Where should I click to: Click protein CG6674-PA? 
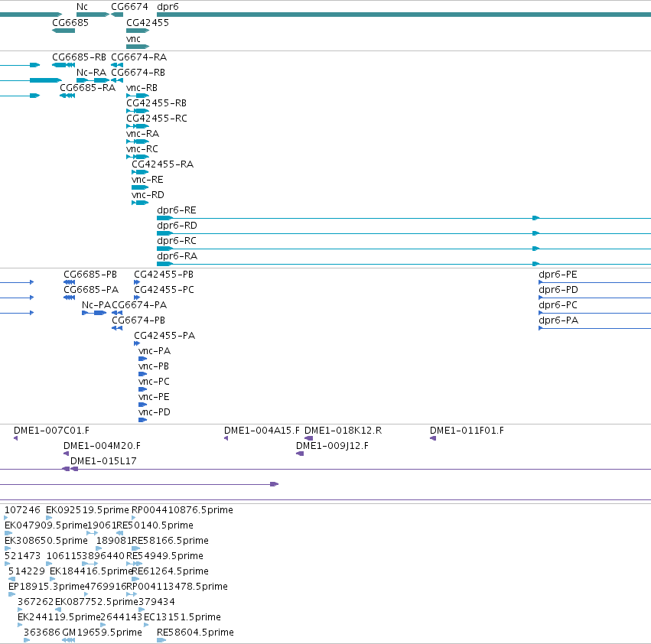tap(139, 304)
